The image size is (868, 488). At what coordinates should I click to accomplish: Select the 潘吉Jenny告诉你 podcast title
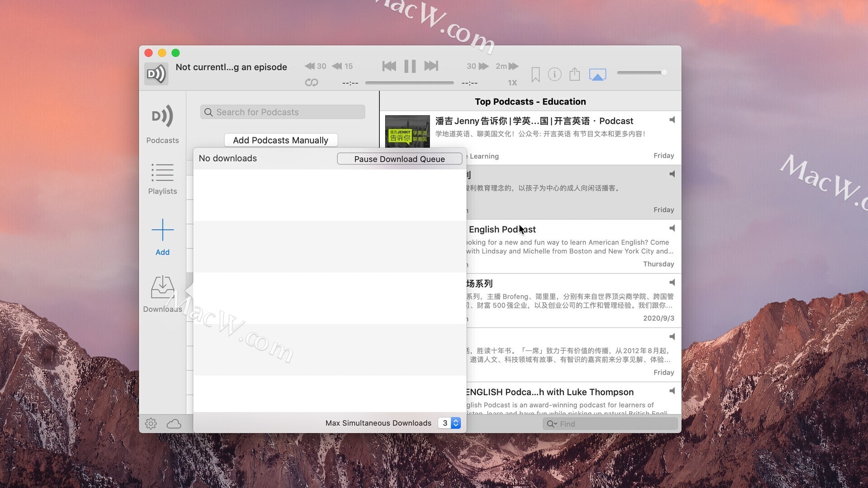[x=534, y=121]
